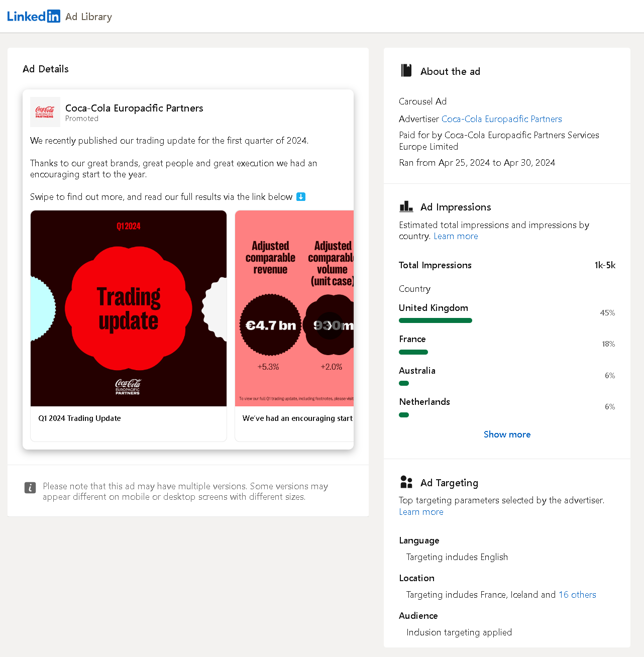Click the info icon next to the ad disclaimer
Screen dimensions: 644x657
(30, 488)
